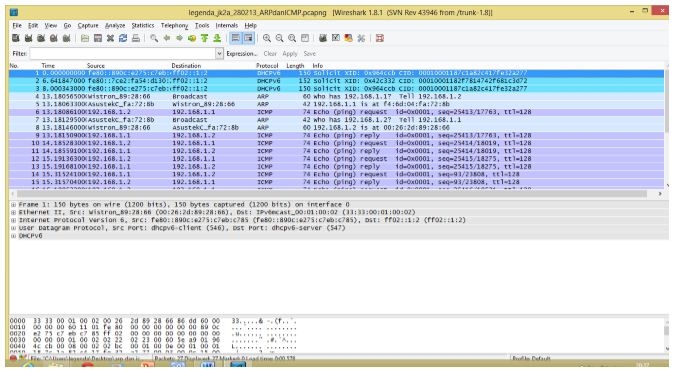The width and height of the screenshot is (679, 371).
Task: Open the File menu
Action: point(17,26)
